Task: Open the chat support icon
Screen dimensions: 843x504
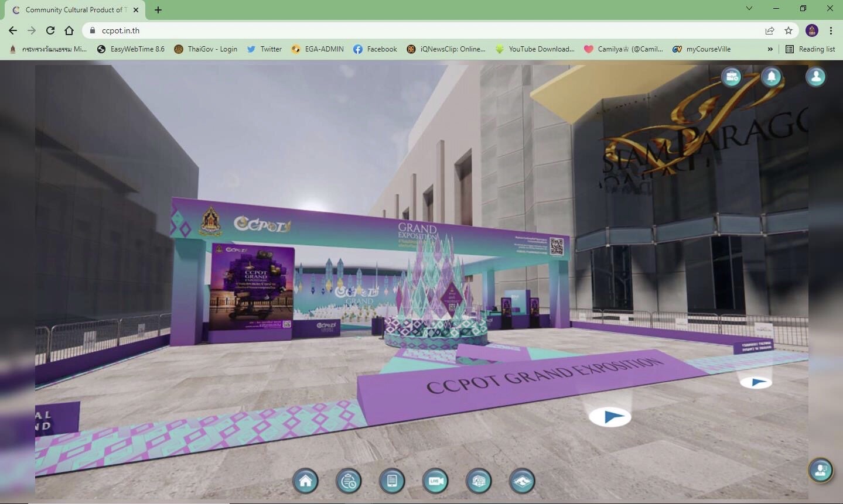Action: tap(821, 470)
